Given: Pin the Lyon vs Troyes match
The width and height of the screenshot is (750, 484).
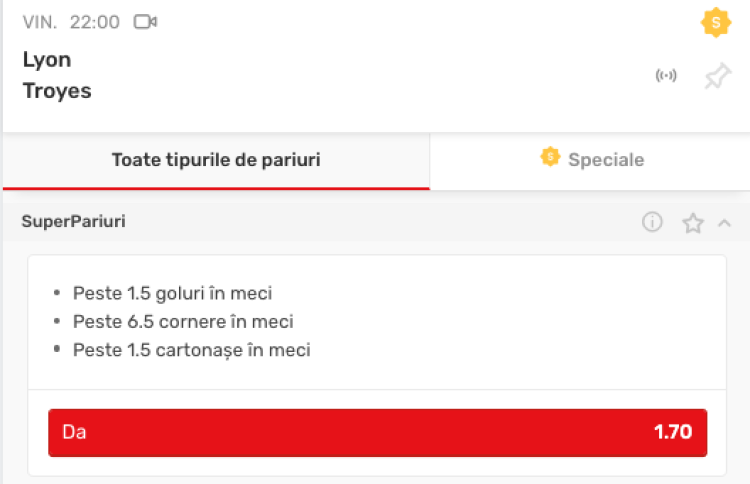Looking at the screenshot, I should pyautogui.click(x=716, y=76).
